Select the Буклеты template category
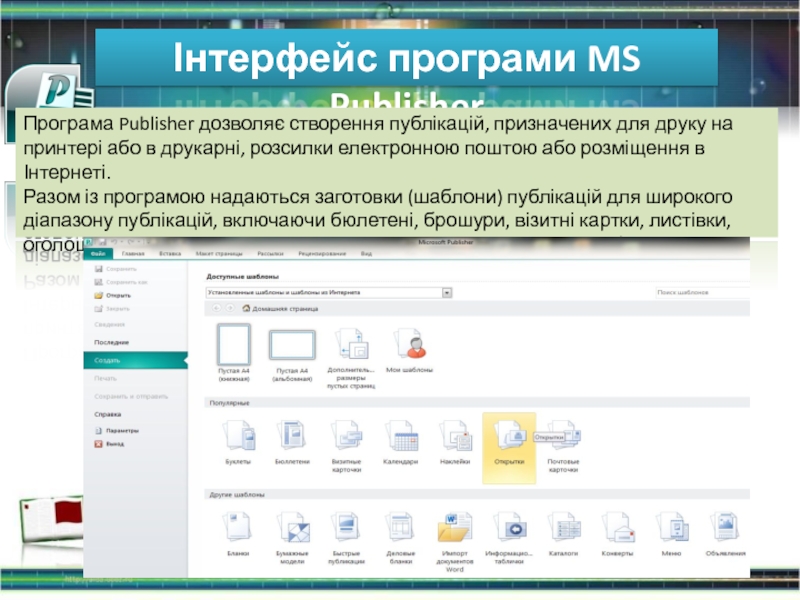Viewport: 800px width, 600px height. click(238, 442)
